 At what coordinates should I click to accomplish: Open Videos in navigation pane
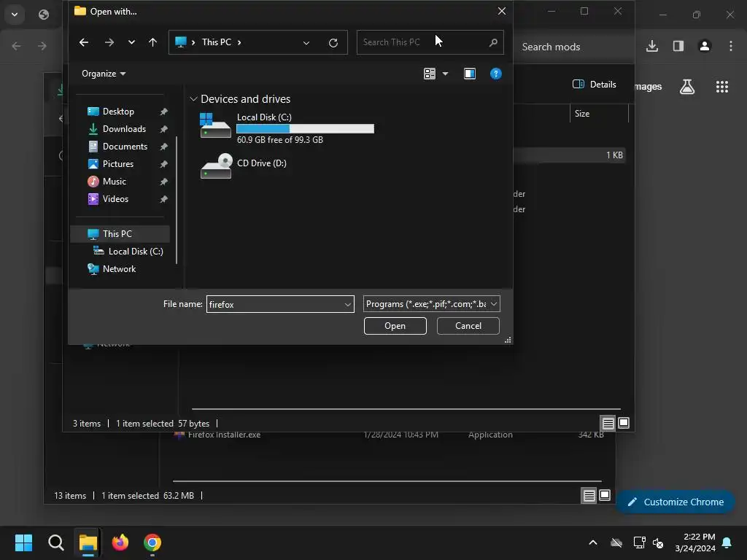[x=115, y=199]
